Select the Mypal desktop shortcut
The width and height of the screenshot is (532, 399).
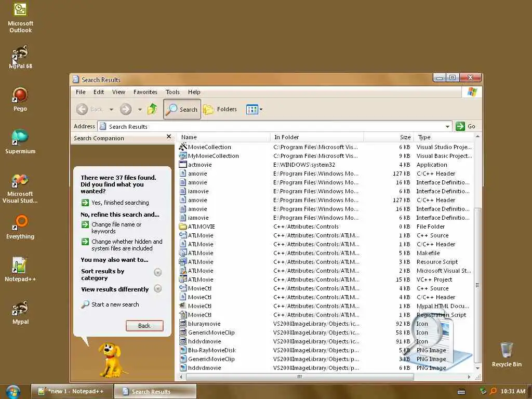[x=20, y=312]
